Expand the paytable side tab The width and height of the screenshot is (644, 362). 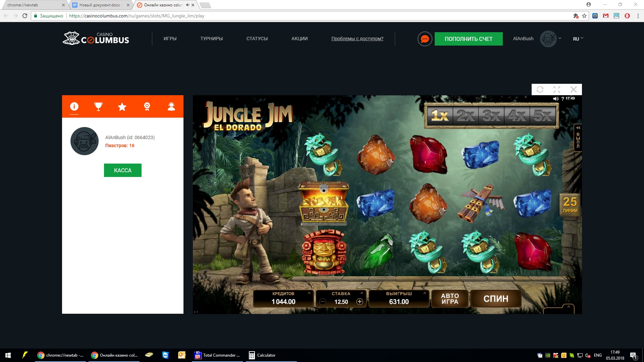tap(578, 138)
